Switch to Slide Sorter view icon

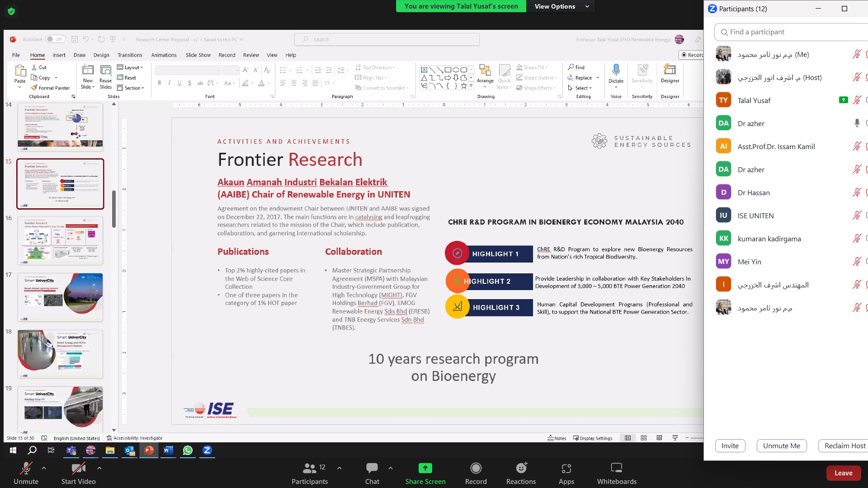point(644,438)
